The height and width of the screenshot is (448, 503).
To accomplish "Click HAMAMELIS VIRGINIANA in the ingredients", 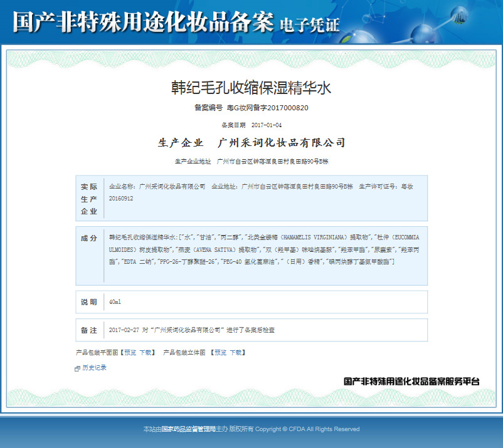I will point(313,237).
